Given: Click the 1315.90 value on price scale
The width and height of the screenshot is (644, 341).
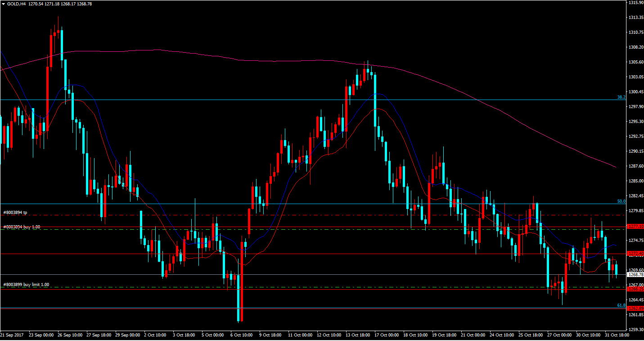Looking at the screenshot, I should [x=636, y=3].
